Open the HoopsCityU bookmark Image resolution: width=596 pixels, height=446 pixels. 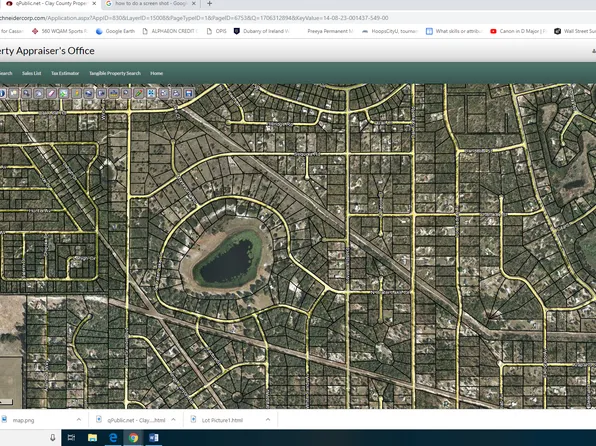(x=390, y=31)
